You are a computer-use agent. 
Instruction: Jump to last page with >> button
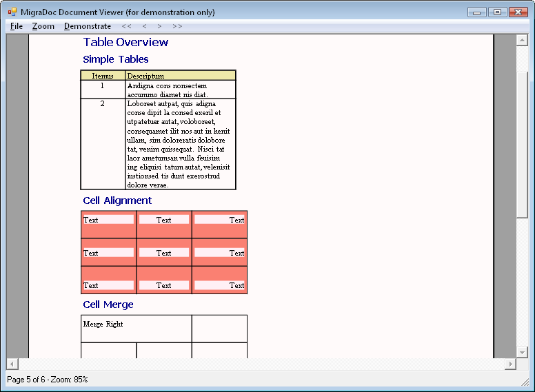[177, 26]
